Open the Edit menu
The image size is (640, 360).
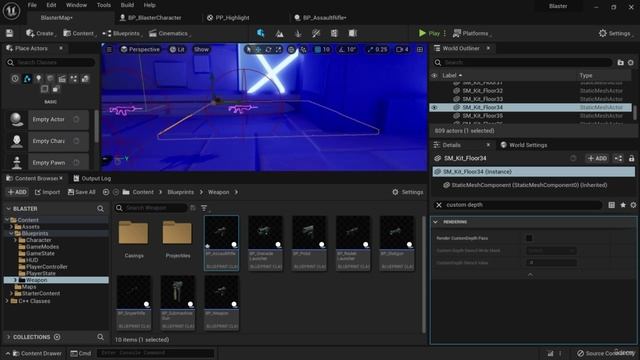pyautogui.click(x=51, y=5)
